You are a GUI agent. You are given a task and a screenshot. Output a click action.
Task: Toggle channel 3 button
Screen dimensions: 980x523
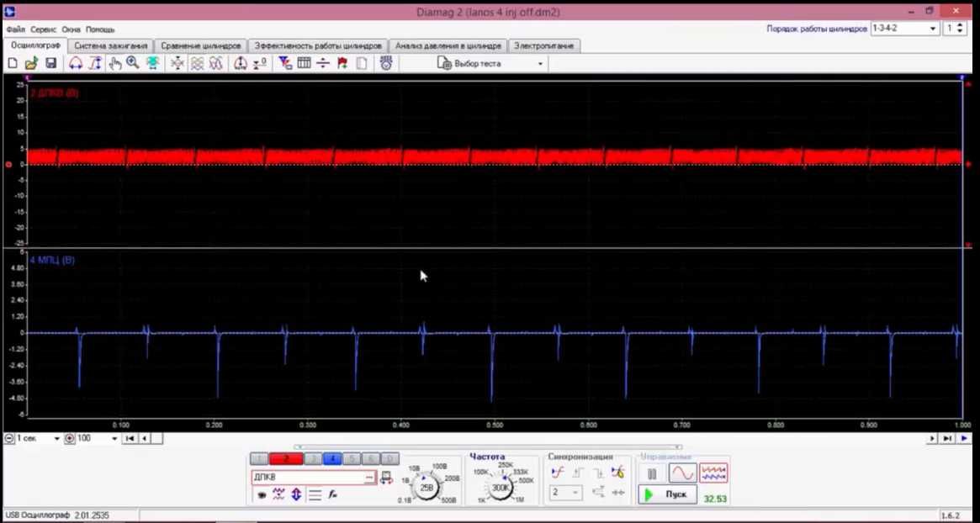pyautogui.click(x=314, y=458)
